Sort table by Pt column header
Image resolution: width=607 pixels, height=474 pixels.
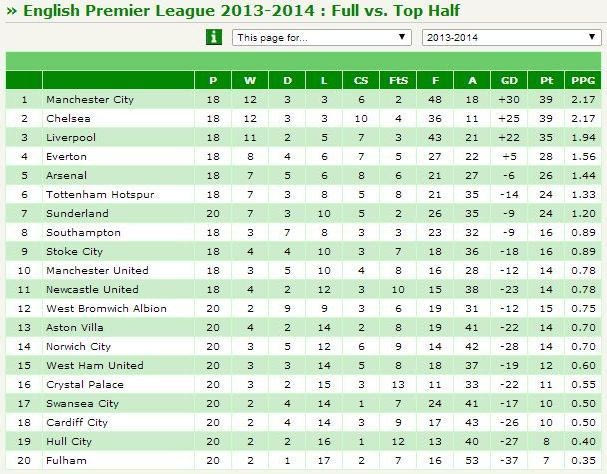546,80
